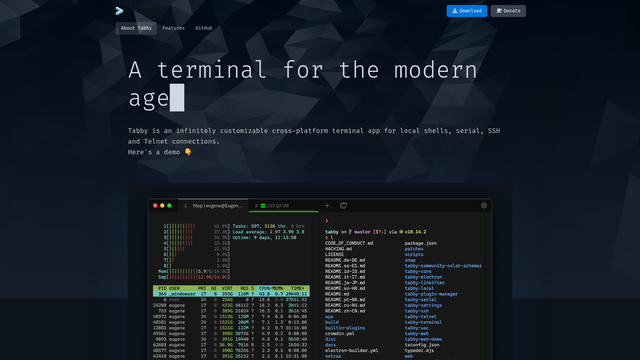Click tabby-community-color-schemes directory
640x360 pixels.
pos(443,266)
